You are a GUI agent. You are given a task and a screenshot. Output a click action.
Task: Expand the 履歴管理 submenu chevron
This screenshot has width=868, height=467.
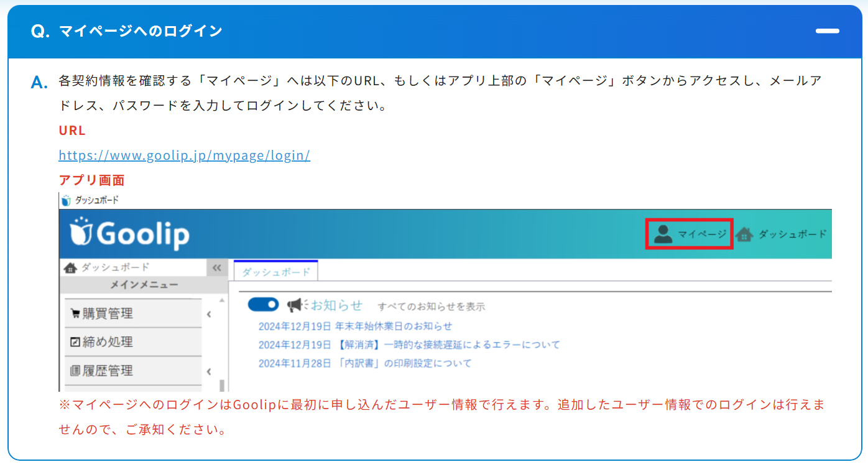[209, 372]
